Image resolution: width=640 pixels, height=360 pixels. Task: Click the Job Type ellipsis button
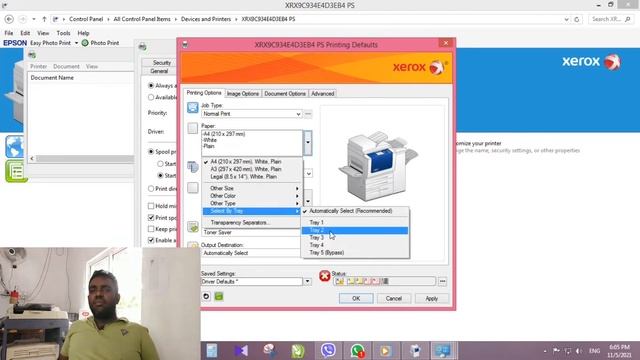[308, 114]
